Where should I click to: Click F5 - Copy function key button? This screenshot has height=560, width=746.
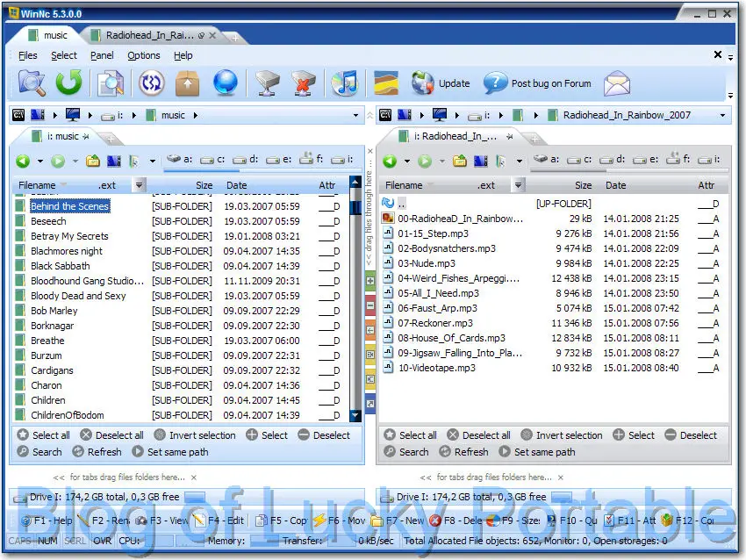click(282, 521)
